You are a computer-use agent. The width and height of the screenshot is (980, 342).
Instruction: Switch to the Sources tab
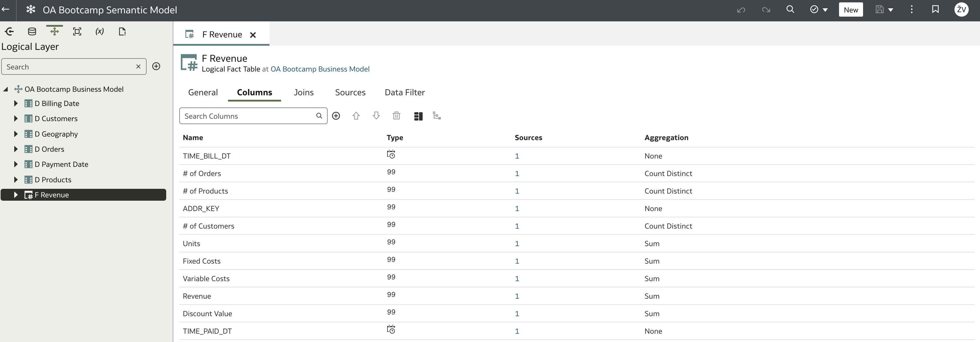point(350,92)
